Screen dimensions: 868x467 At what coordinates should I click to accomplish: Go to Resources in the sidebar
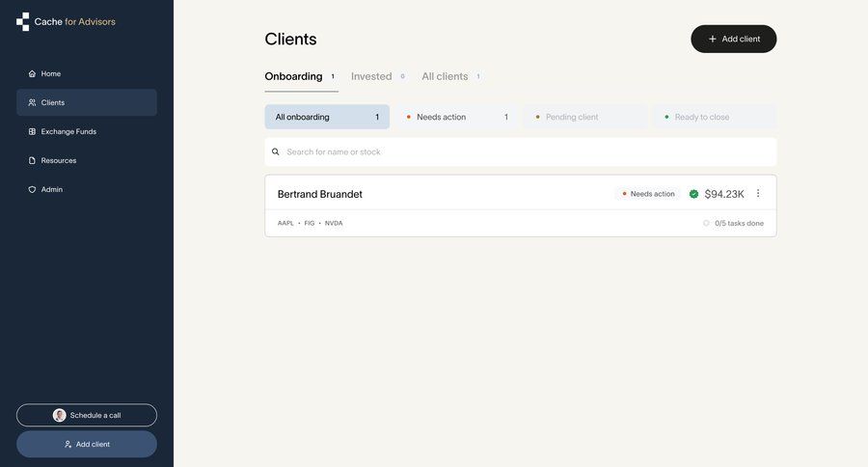[x=87, y=160]
